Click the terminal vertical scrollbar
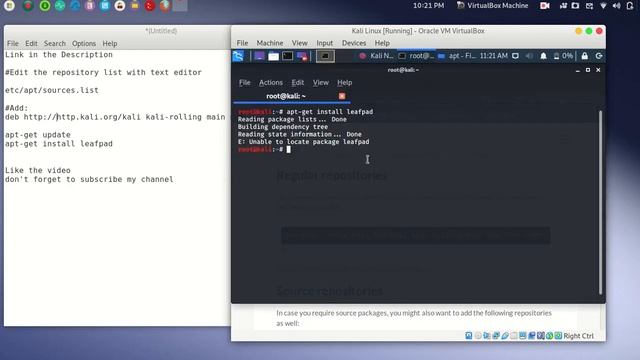640x360 pixels. [600, 202]
